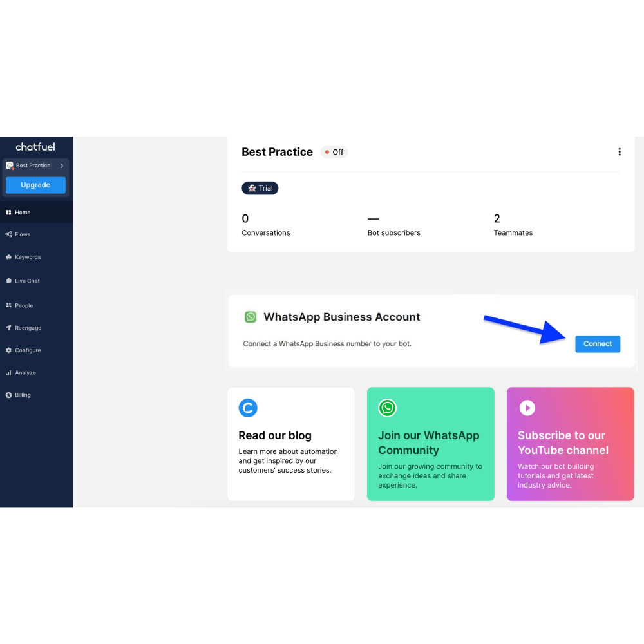The height and width of the screenshot is (644, 644).
Task: Click 'Join our growing community' description
Action: 430,476
